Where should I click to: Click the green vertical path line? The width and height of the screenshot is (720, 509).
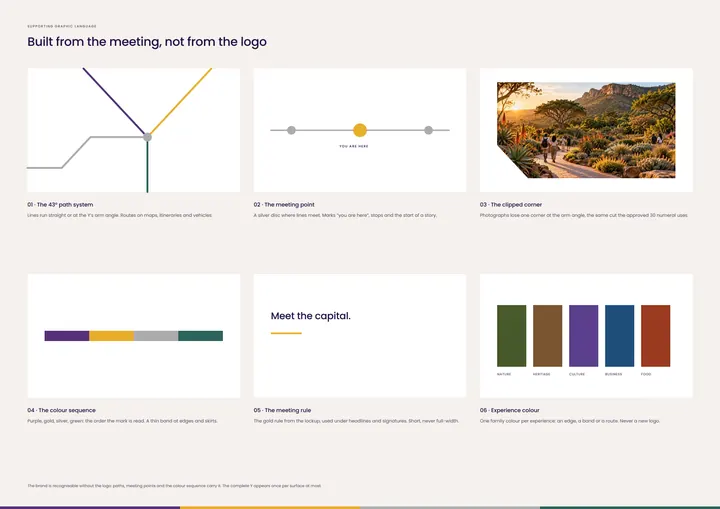(x=147, y=167)
